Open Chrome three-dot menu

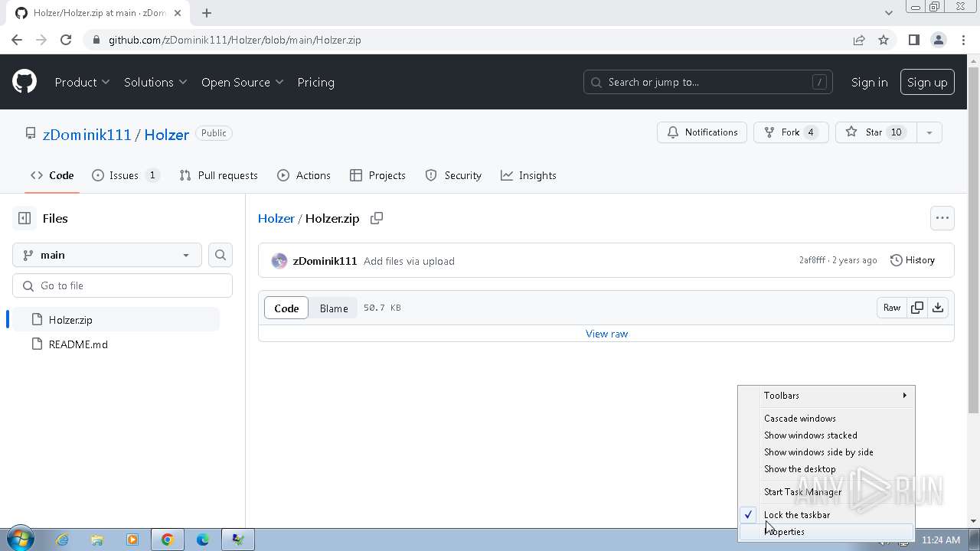point(963,40)
